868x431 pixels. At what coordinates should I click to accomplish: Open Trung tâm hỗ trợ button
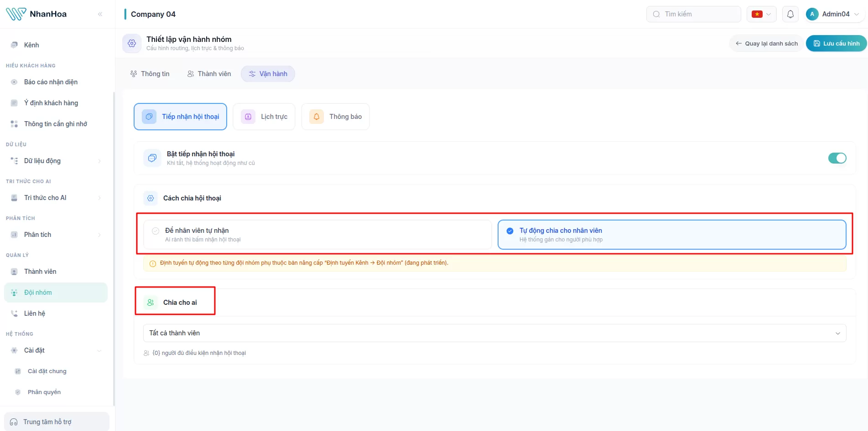57,422
